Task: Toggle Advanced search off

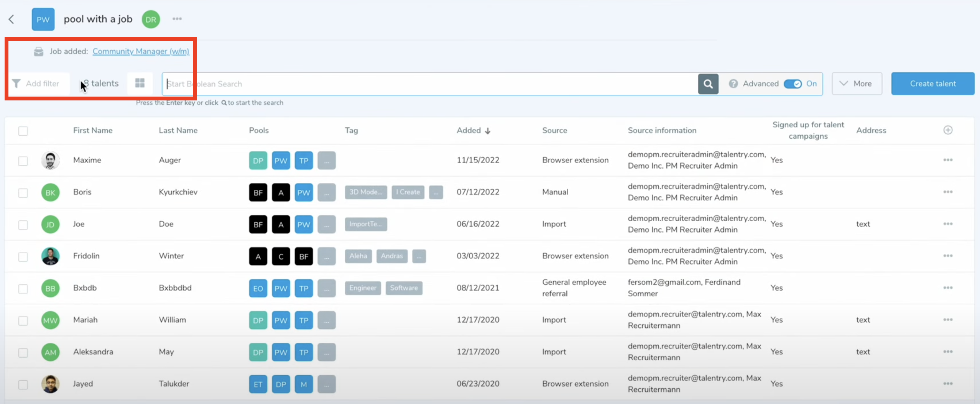Action: [x=792, y=84]
